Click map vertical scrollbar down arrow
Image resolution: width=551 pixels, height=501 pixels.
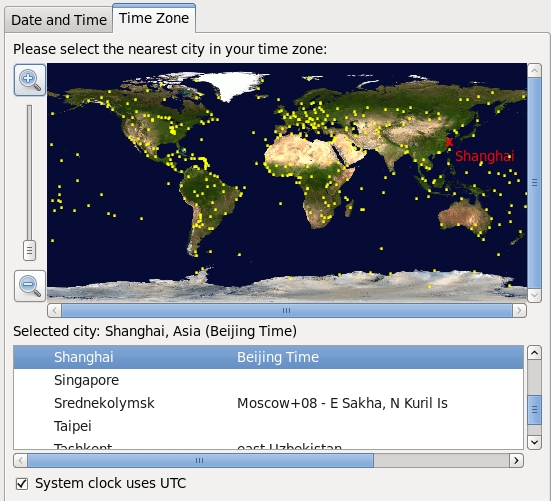534,295
